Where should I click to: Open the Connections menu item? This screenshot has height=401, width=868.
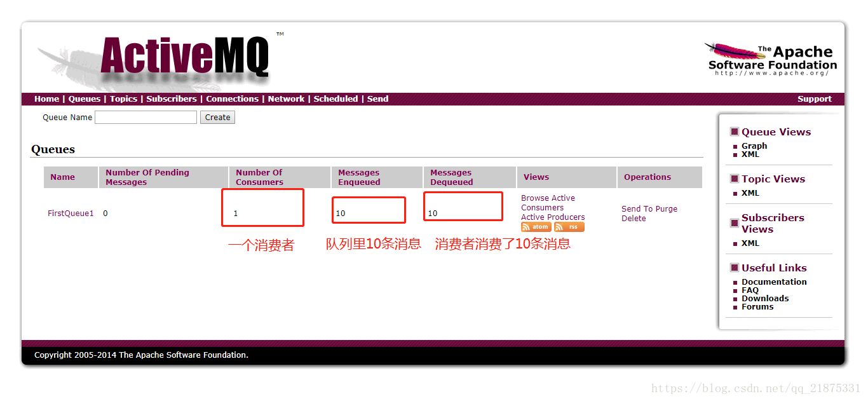click(233, 99)
